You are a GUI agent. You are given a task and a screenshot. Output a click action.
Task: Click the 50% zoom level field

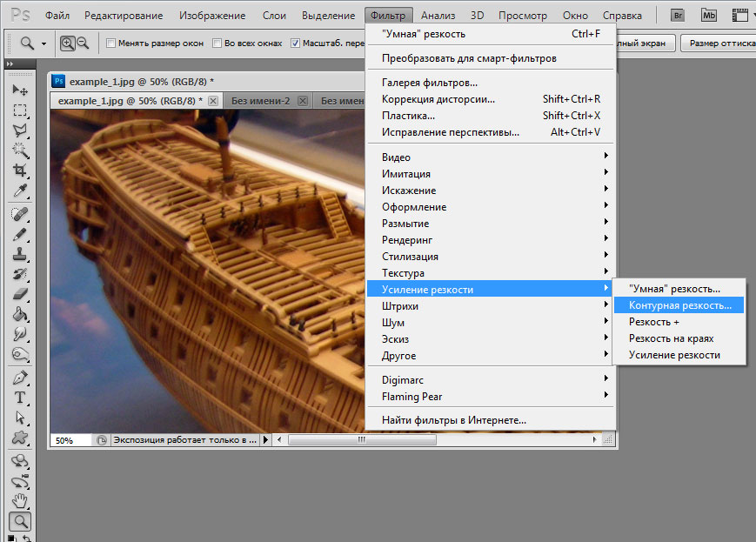click(70, 440)
